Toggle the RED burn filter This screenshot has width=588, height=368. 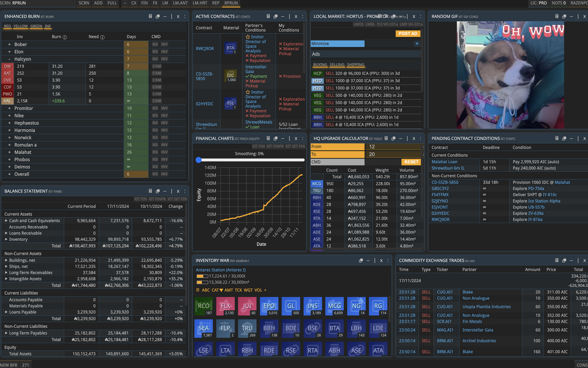pos(7,26)
